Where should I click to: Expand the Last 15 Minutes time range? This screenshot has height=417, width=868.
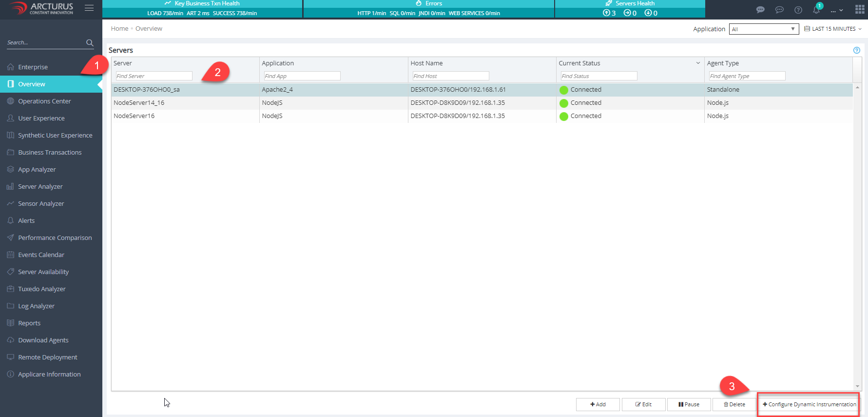coord(833,29)
